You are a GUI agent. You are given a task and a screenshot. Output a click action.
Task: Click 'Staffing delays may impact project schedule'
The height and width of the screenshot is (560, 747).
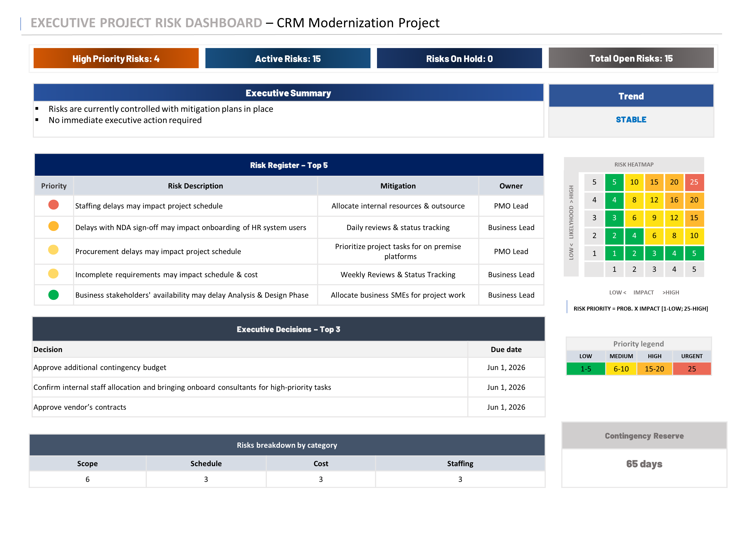coord(149,206)
